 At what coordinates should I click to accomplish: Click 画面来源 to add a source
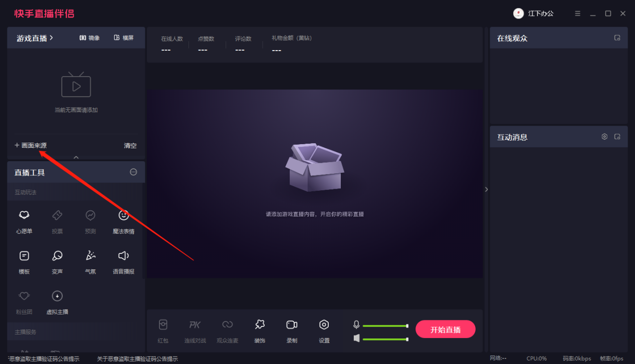pyautogui.click(x=31, y=146)
